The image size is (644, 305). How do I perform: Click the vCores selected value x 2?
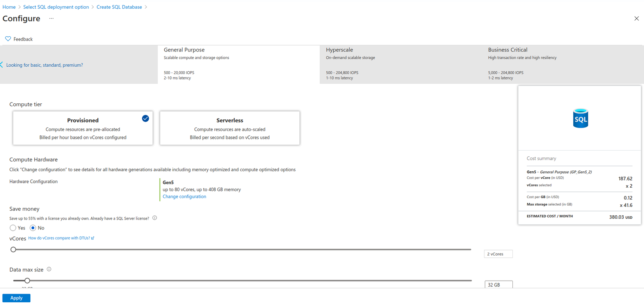point(629,186)
